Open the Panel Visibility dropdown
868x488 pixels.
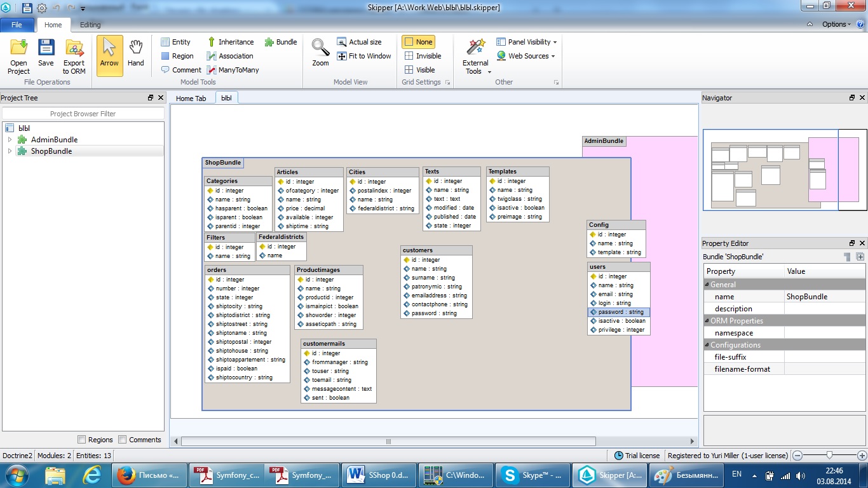527,42
